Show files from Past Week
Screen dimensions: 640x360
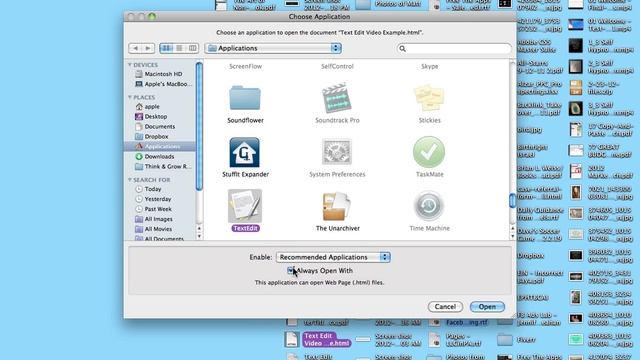coord(153,209)
